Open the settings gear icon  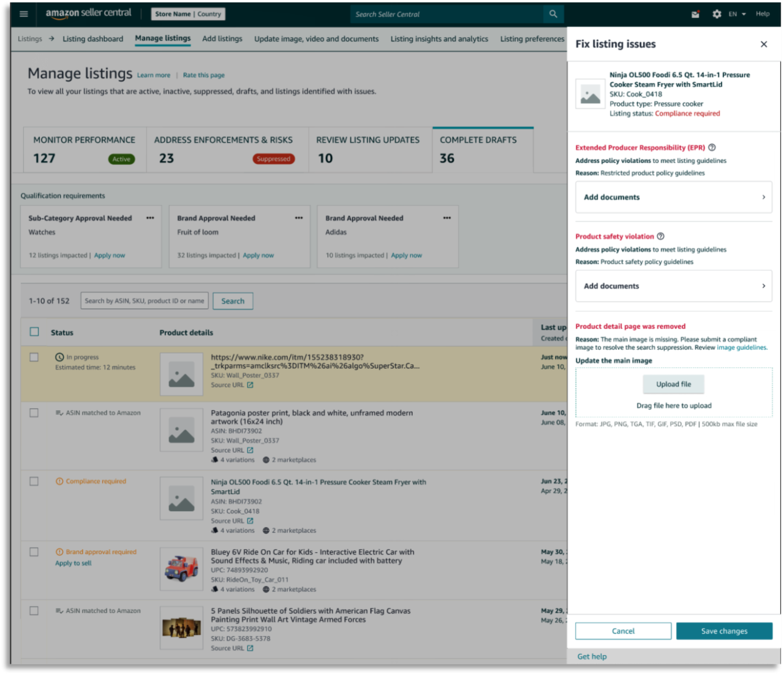click(x=717, y=14)
